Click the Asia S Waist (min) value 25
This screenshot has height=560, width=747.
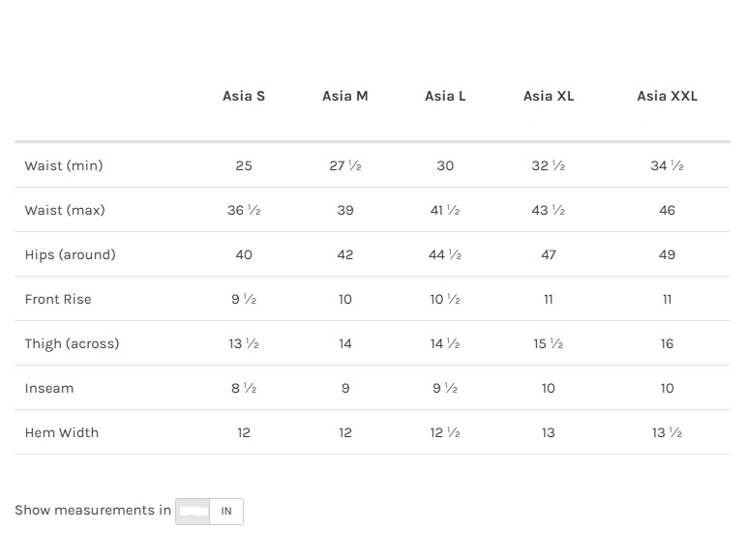click(x=244, y=165)
